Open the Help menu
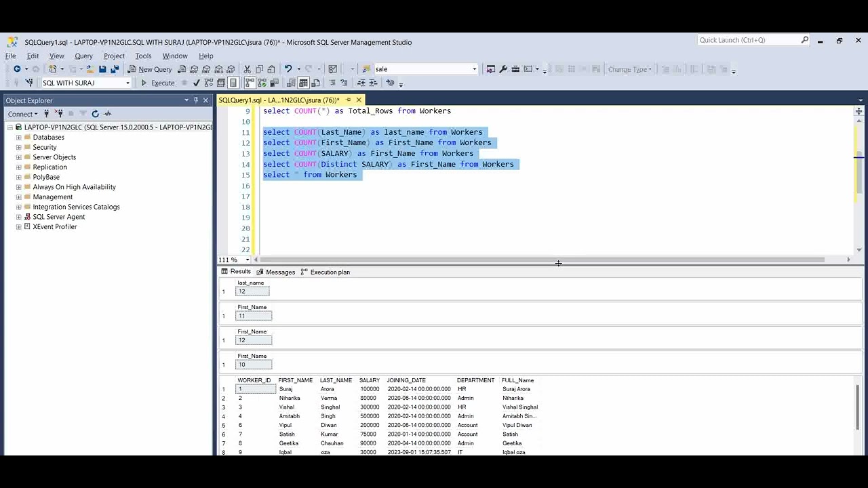This screenshot has height=488, width=868. [x=205, y=56]
